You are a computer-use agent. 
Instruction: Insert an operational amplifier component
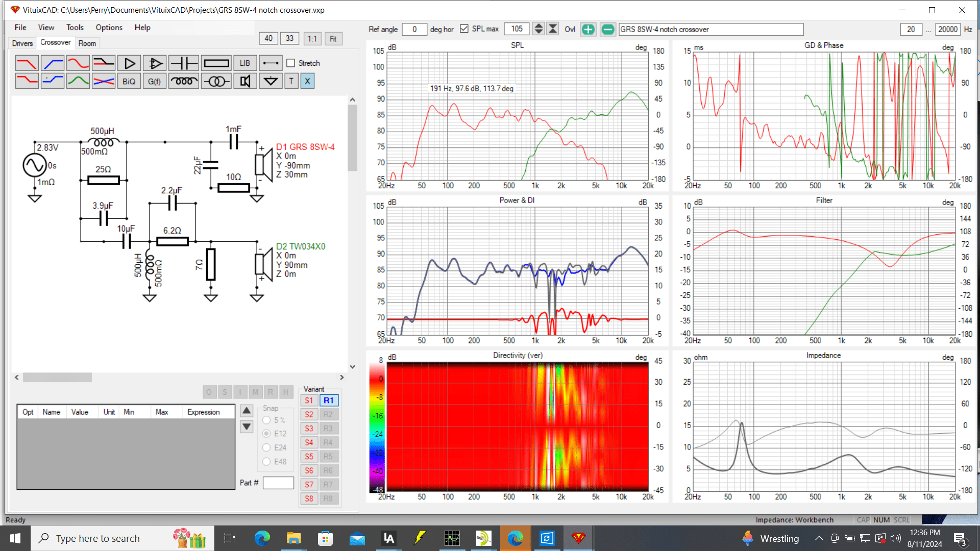tap(155, 63)
